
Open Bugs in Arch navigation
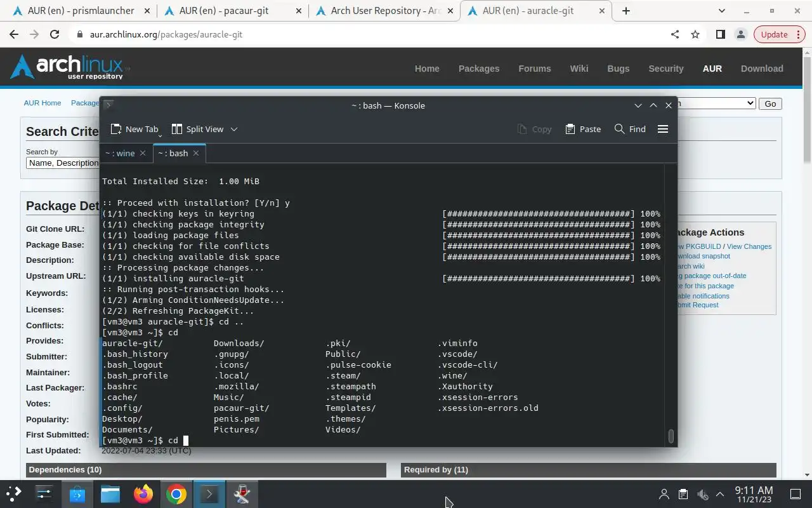tap(619, 69)
